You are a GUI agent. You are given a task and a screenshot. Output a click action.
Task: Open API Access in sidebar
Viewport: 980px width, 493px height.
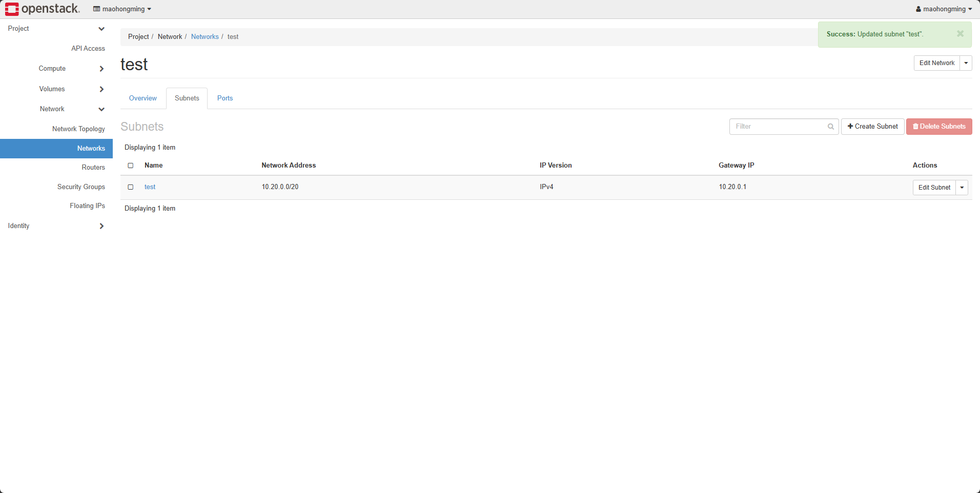pyautogui.click(x=88, y=49)
